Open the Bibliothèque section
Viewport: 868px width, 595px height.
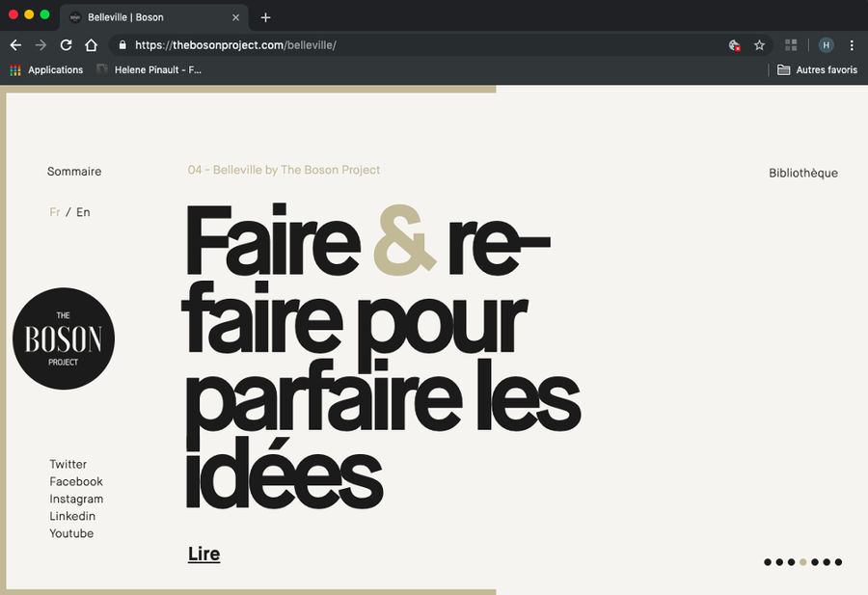click(x=803, y=174)
